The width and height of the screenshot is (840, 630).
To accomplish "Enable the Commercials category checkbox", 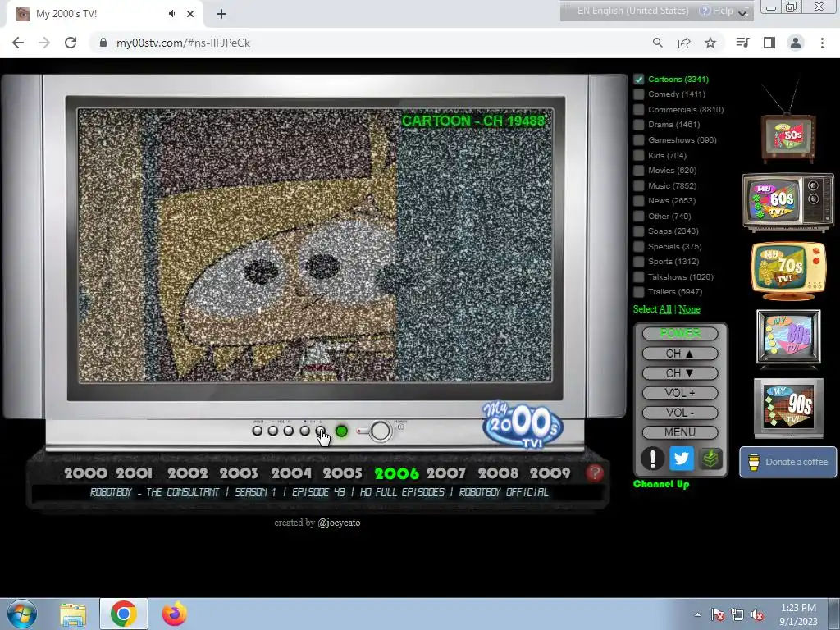I will 638,110.
